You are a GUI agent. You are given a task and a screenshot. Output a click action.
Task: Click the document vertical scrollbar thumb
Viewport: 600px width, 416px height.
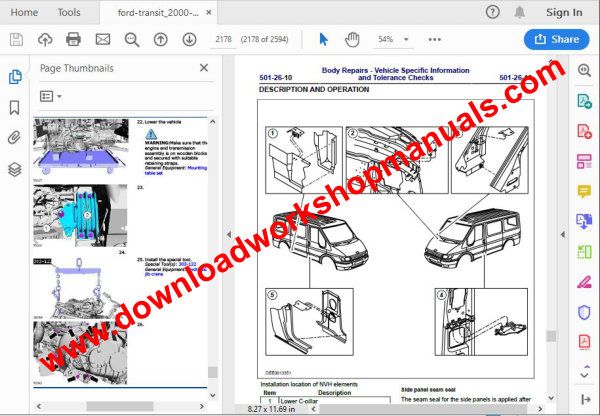click(551, 336)
